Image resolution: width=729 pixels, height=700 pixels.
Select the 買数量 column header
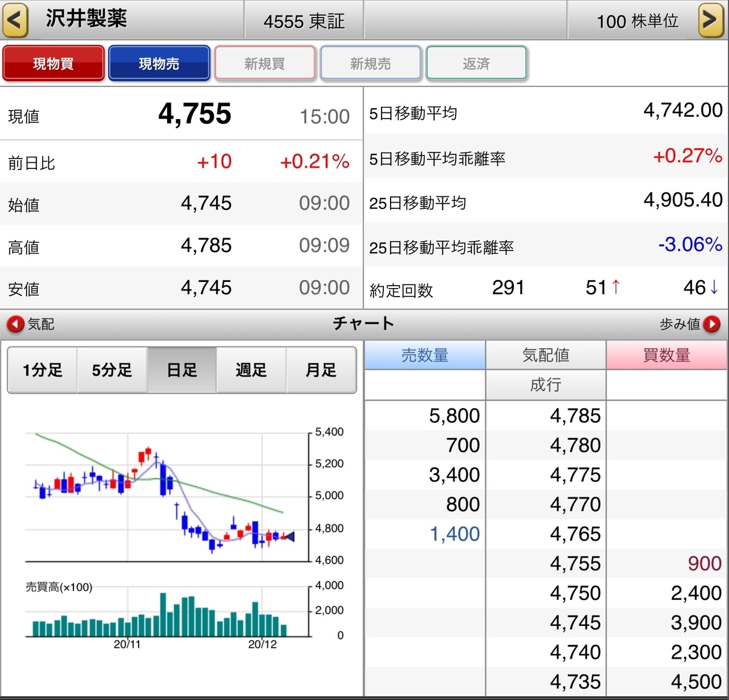pyautogui.click(x=667, y=355)
